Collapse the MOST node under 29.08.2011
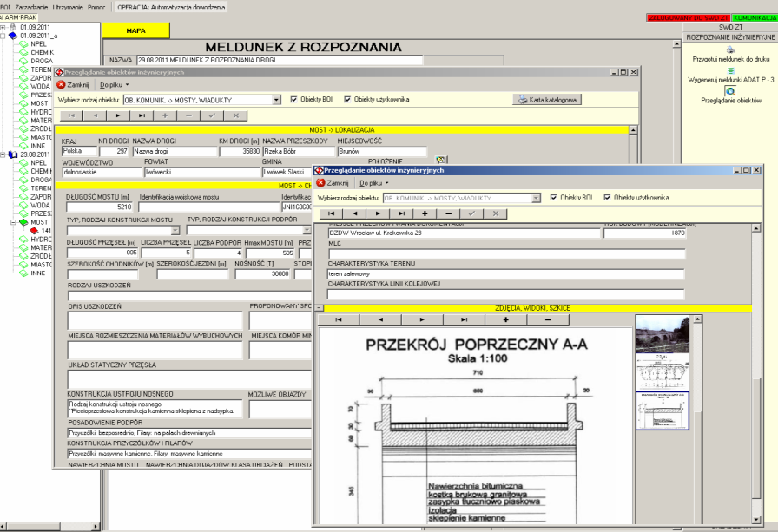This screenshot has height=532, width=778. pos(13,223)
